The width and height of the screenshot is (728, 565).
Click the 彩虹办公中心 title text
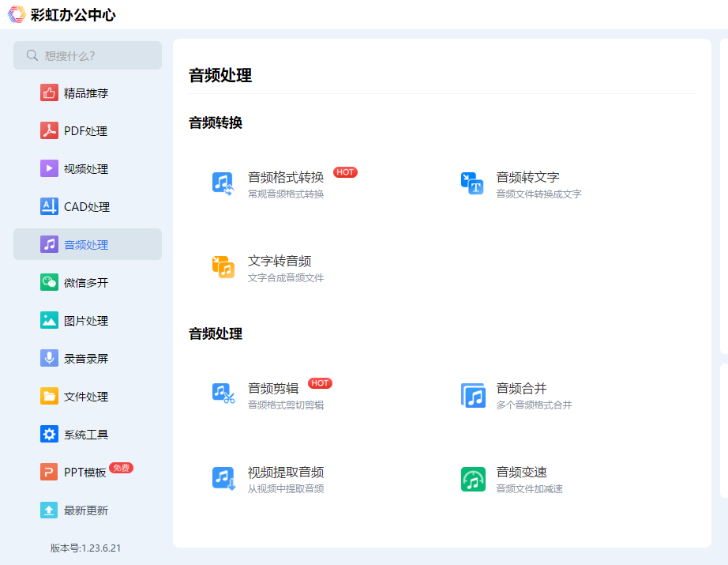(x=73, y=15)
